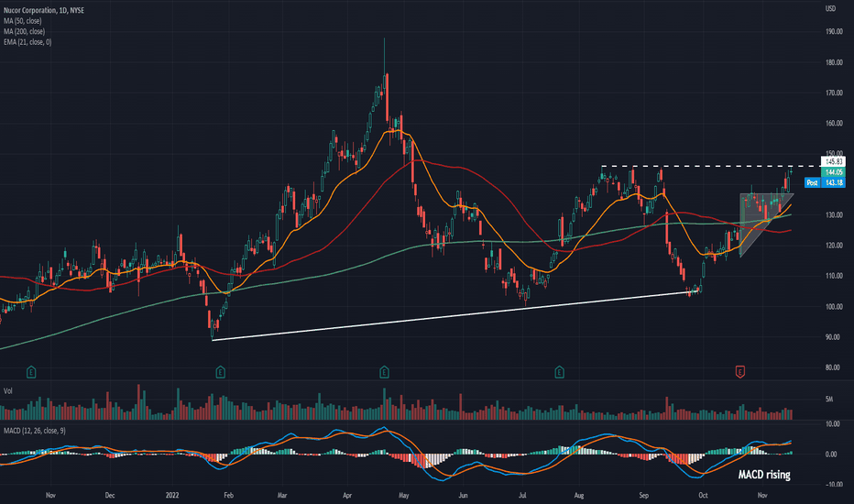Click the 110.00 price axis label
Viewport: 854px width, 504px height.
834,276
